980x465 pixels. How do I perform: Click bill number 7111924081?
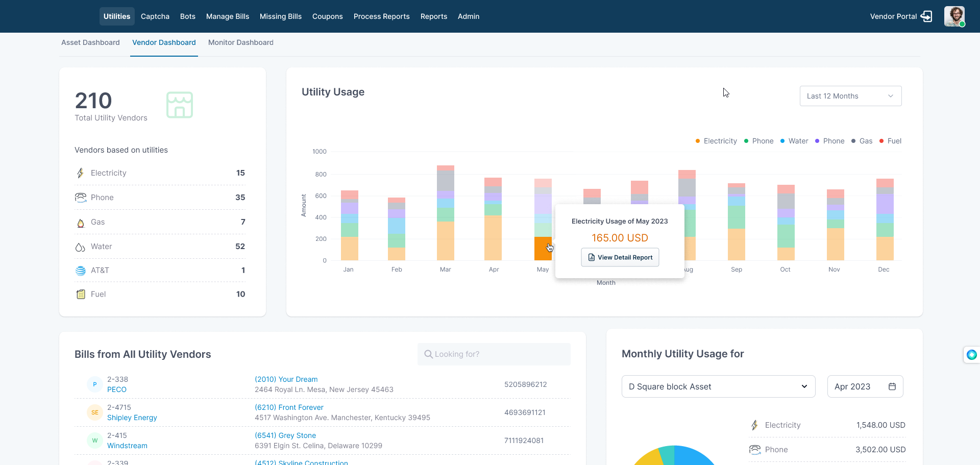click(x=524, y=440)
